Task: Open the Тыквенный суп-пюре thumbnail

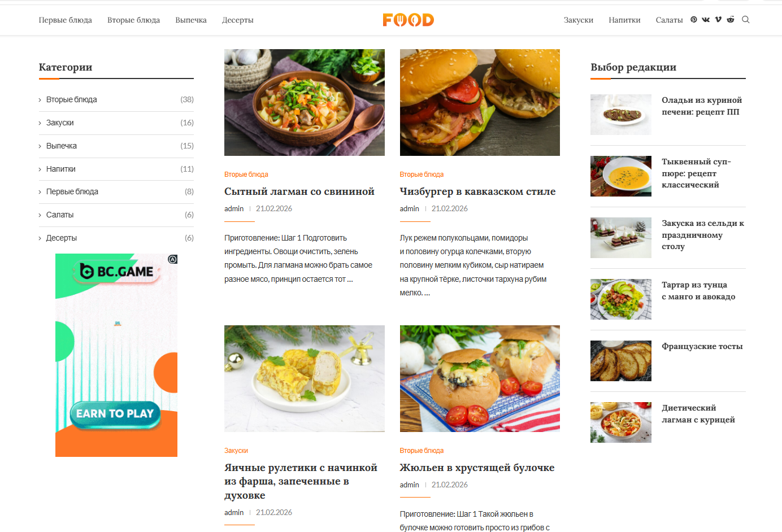Action: pos(621,176)
